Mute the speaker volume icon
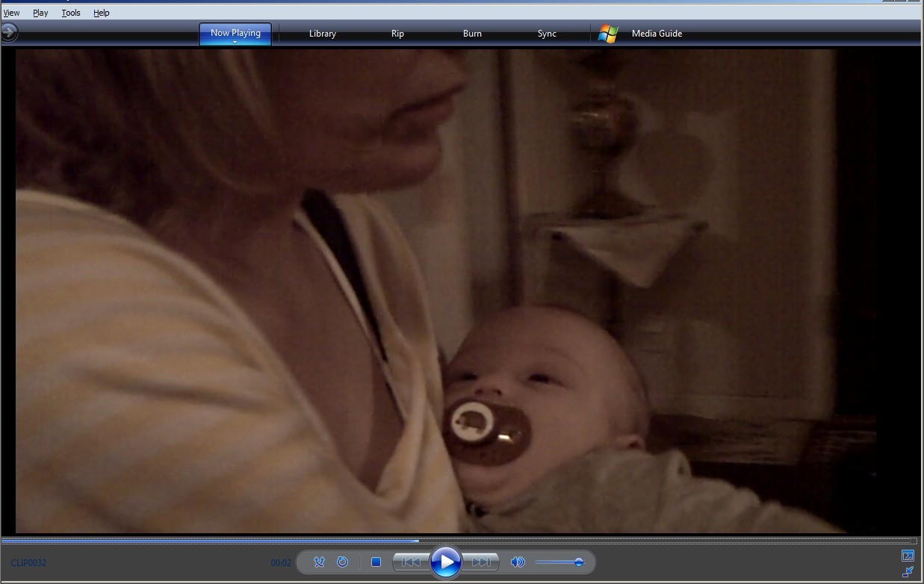Screen dimensions: 924x584 point(517,562)
